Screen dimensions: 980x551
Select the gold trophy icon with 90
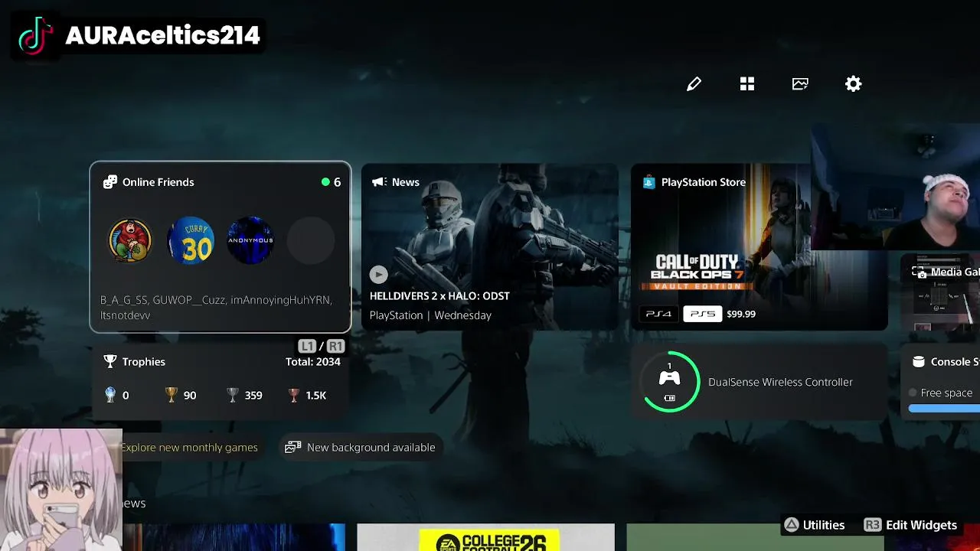(171, 395)
